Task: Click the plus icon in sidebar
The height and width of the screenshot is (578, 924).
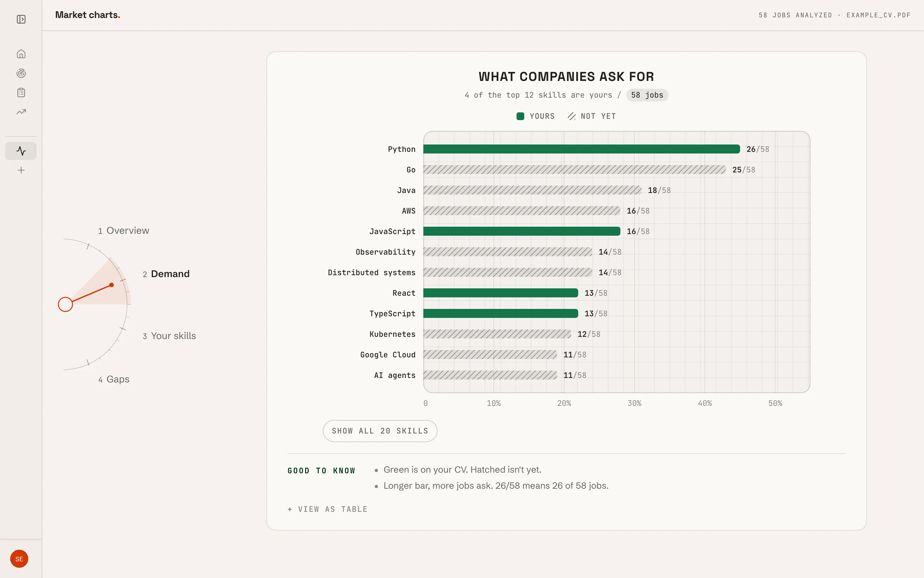Action: point(21,171)
